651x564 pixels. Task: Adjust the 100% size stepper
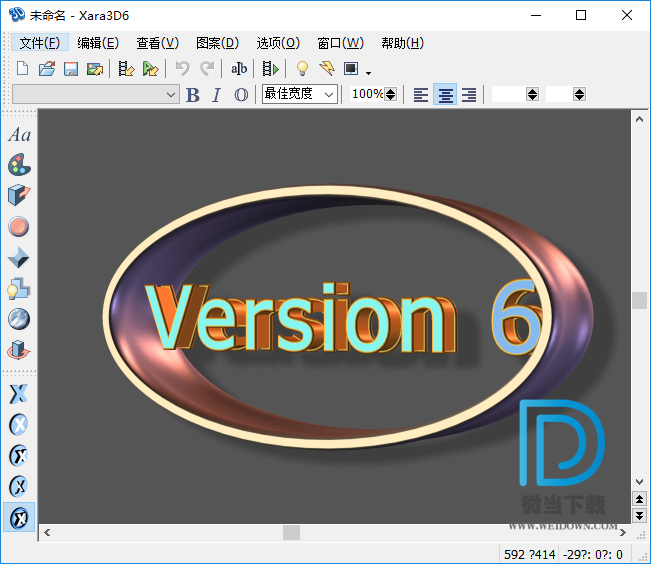click(x=390, y=94)
